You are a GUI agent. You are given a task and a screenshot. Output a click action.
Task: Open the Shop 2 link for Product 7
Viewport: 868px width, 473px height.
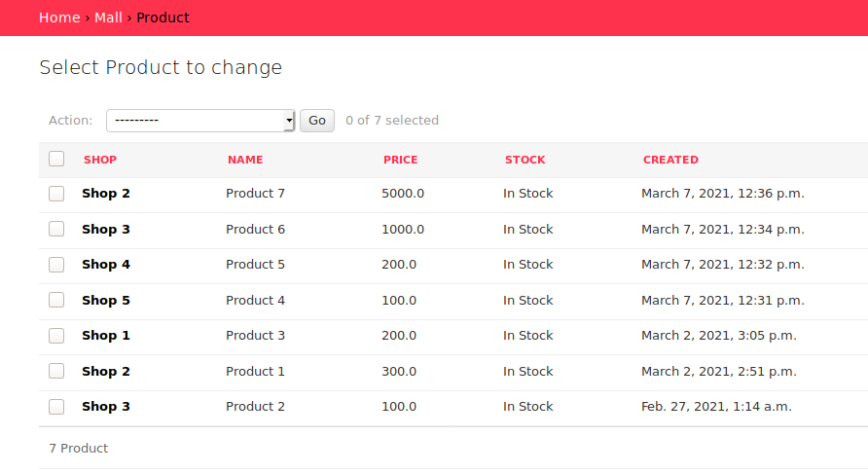pos(106,194)
